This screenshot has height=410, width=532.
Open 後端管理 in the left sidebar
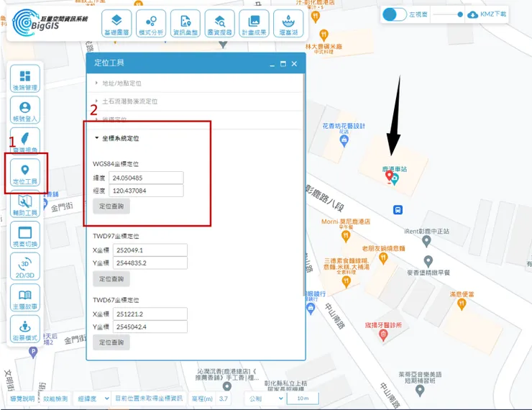25,78
